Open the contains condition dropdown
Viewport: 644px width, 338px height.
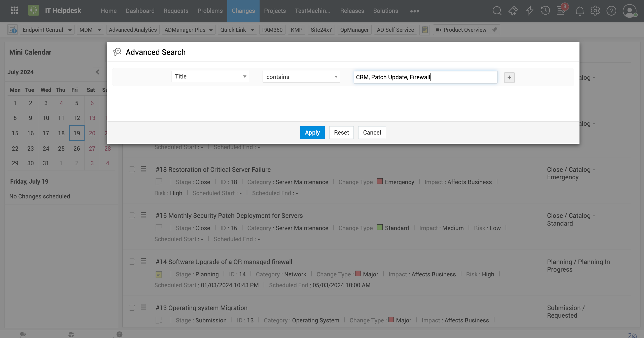[x=301, y=77]
